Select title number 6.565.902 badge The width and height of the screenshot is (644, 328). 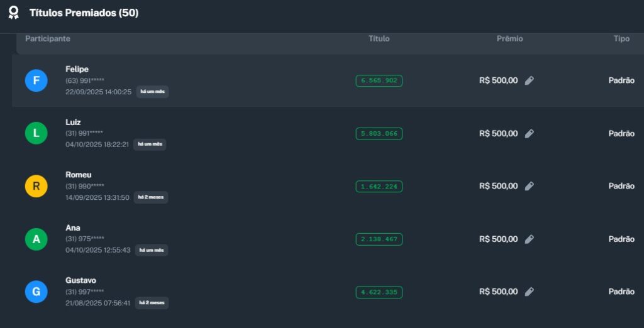point(379,80)
